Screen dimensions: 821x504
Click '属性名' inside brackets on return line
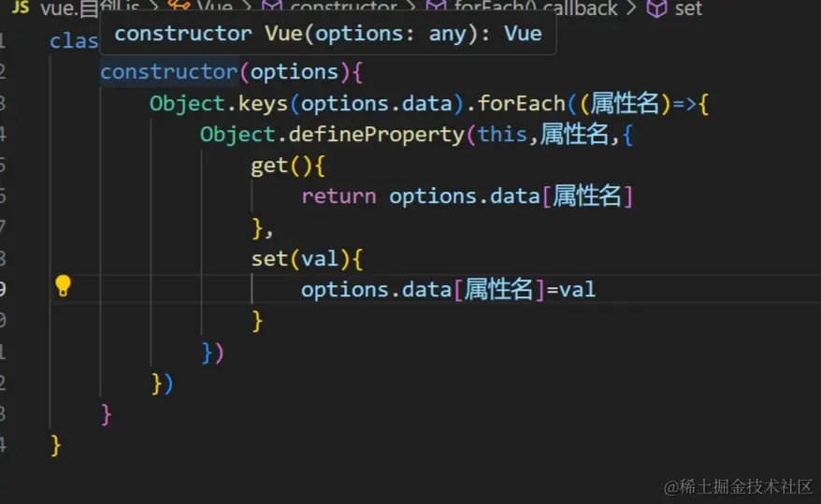click(x=587, y=196)
